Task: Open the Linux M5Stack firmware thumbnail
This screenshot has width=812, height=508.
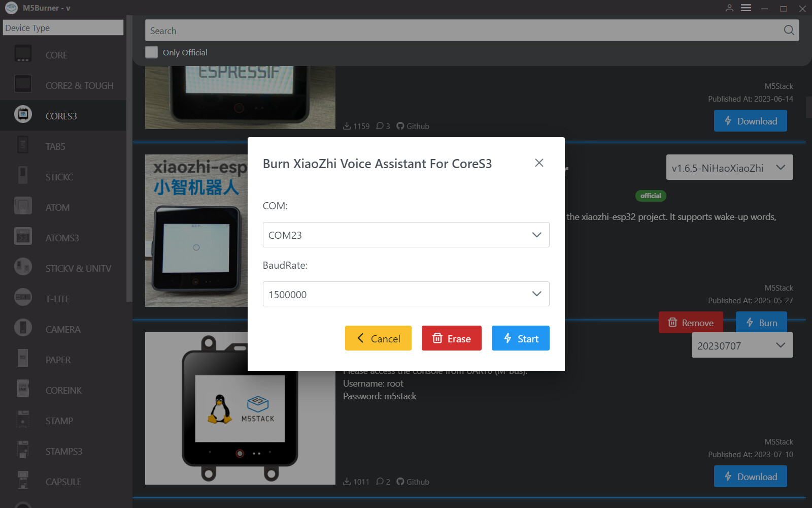Action: pos(240,408)
